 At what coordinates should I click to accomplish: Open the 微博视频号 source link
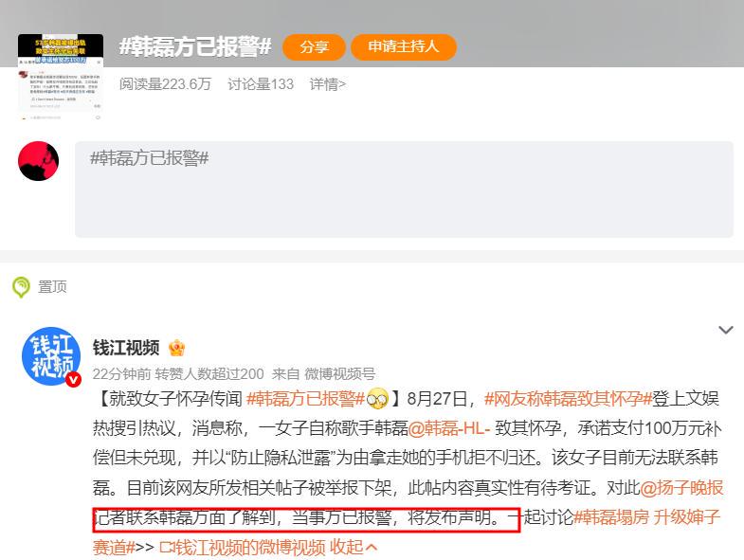coord(339,374)
